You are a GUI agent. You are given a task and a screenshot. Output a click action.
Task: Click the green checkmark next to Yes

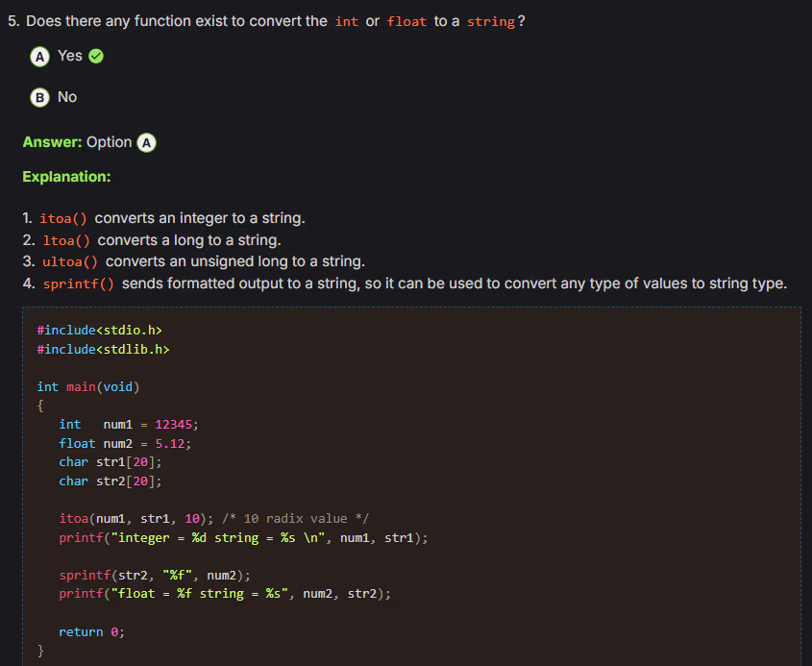(96, 57)
